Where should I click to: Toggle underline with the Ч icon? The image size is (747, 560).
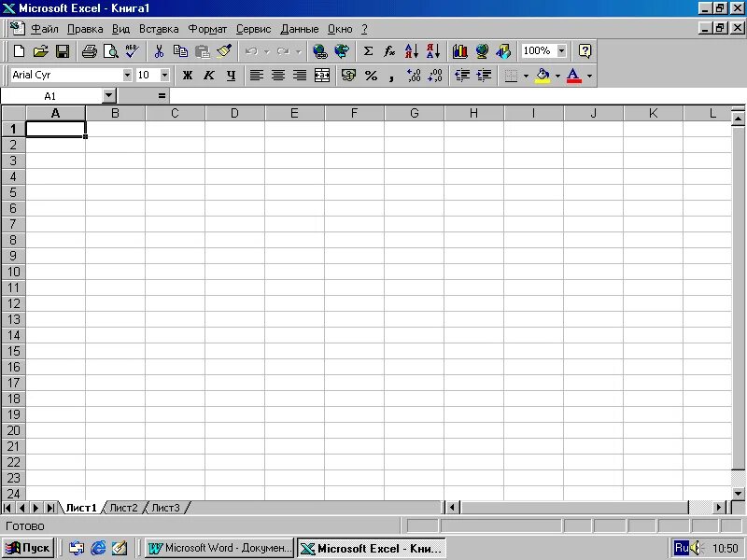point(231,76)
